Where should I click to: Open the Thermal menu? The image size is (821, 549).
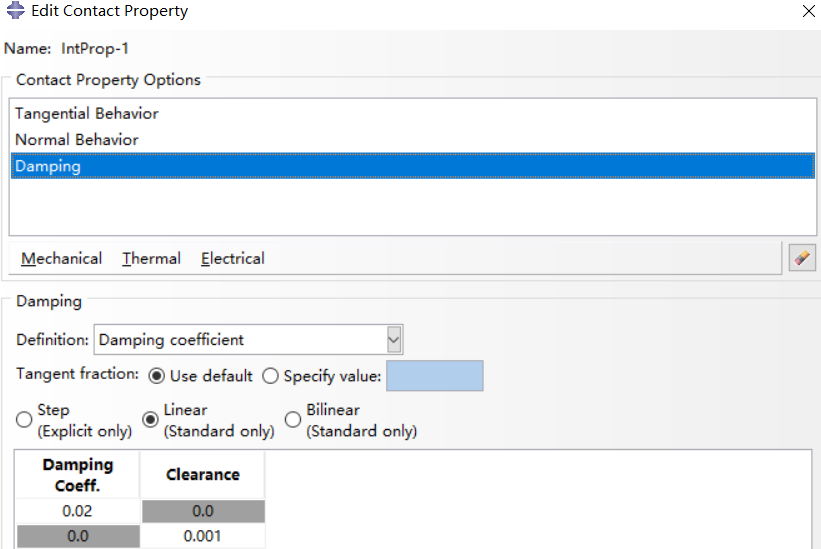coord(151,259)
